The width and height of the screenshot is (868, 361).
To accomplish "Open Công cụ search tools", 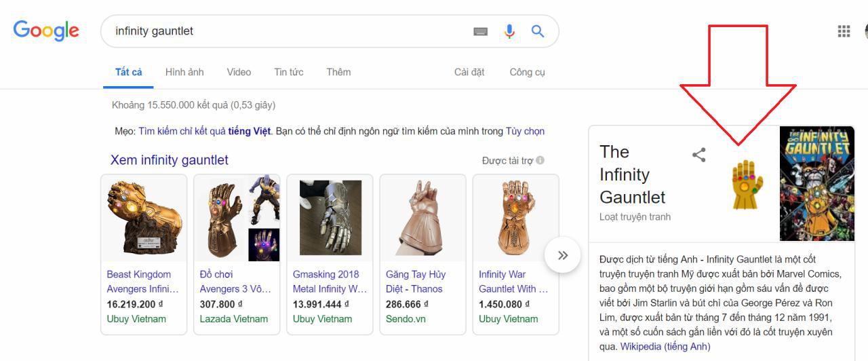I will (x=528, y=72).
